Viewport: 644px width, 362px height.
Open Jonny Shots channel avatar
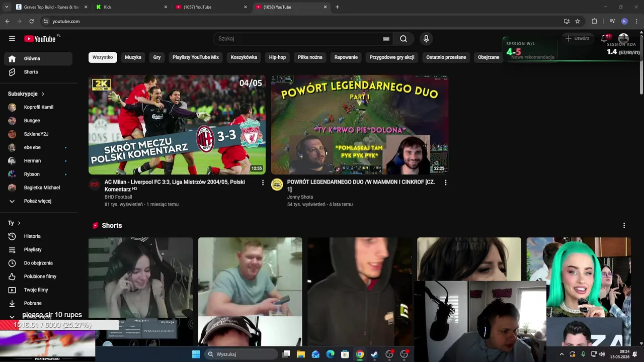point(277,185)
